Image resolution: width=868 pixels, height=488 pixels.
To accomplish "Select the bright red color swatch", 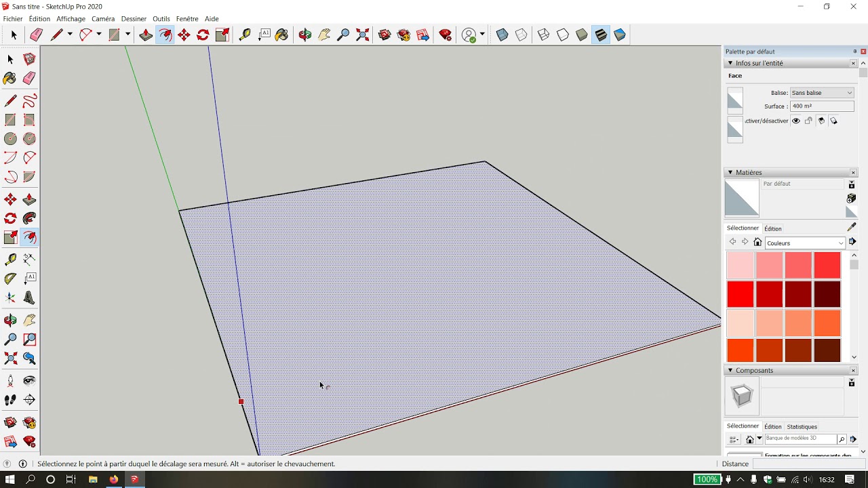I will (741, 294).
